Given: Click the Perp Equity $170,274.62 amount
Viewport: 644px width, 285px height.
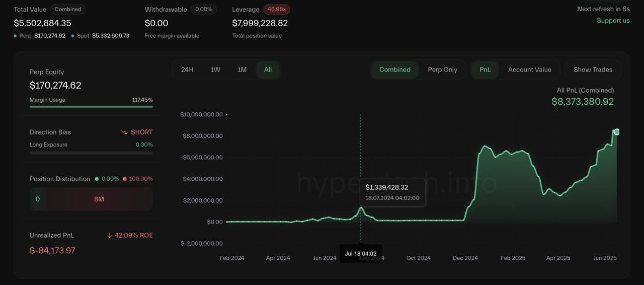Looking at the screenshot, I should tap(55, 85).
